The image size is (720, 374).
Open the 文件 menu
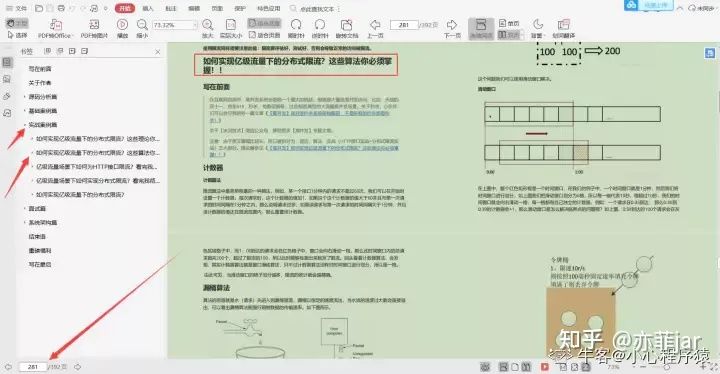coord(16,8)
